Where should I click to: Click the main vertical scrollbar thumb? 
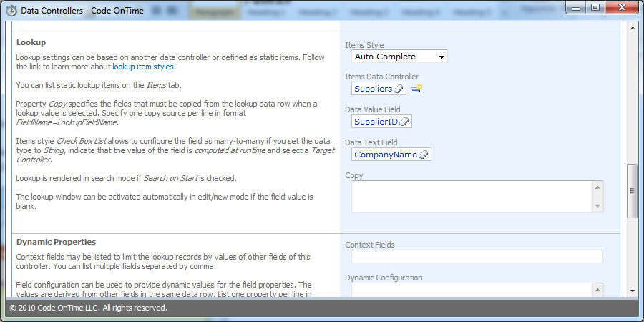point(633,190)
